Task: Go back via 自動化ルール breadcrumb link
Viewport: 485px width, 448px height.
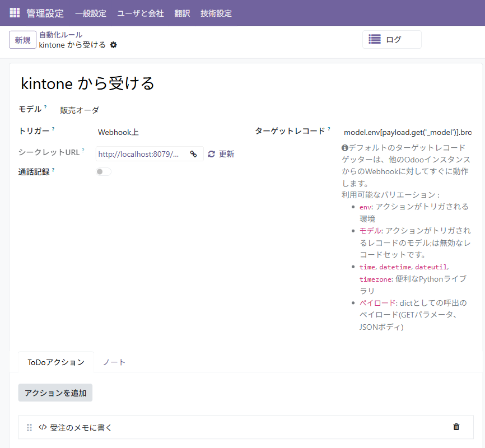Action: click(60, 35)
